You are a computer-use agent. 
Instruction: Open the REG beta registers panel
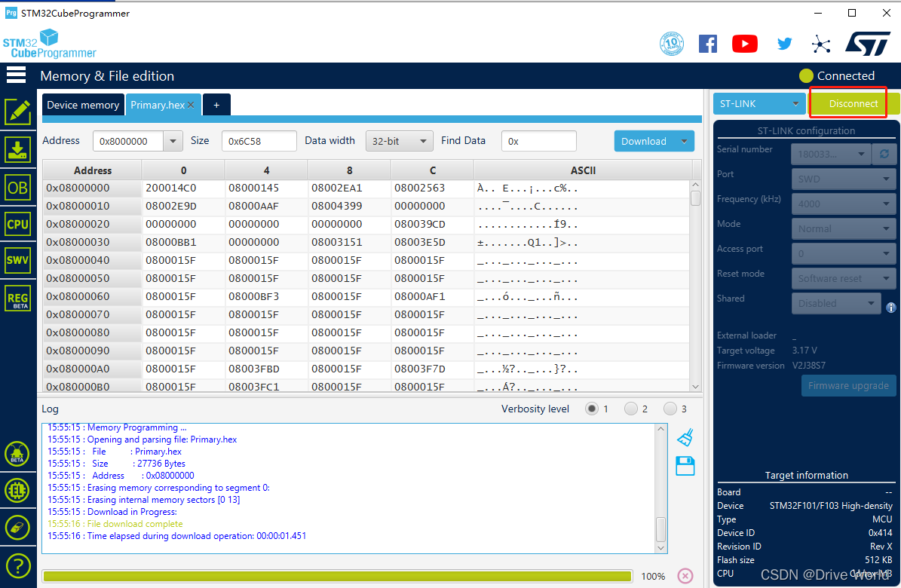[x=18, y=299]
